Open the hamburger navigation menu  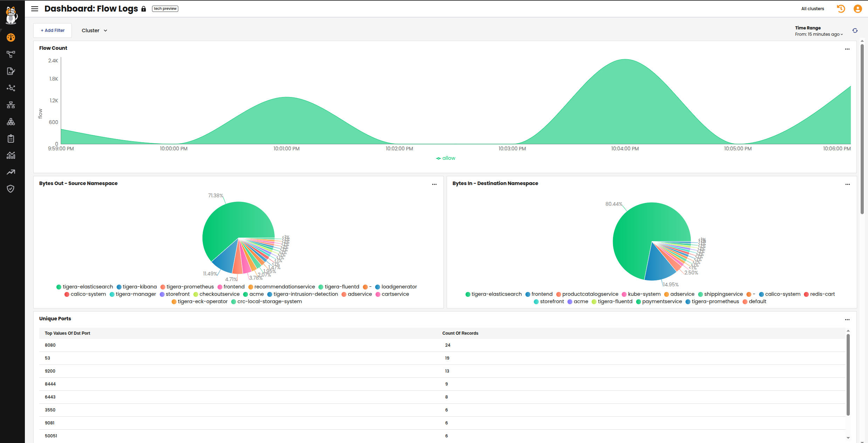34,9
